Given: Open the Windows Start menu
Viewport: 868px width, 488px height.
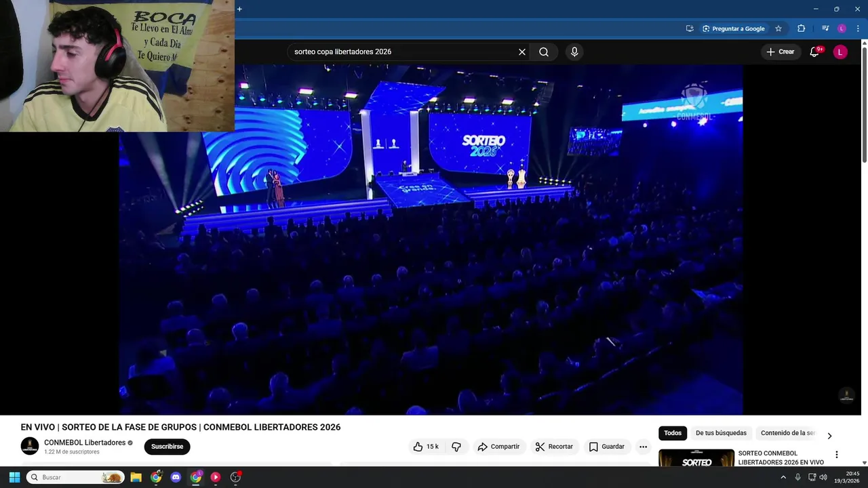Looking at the screenshot, I should coord(14,477).
